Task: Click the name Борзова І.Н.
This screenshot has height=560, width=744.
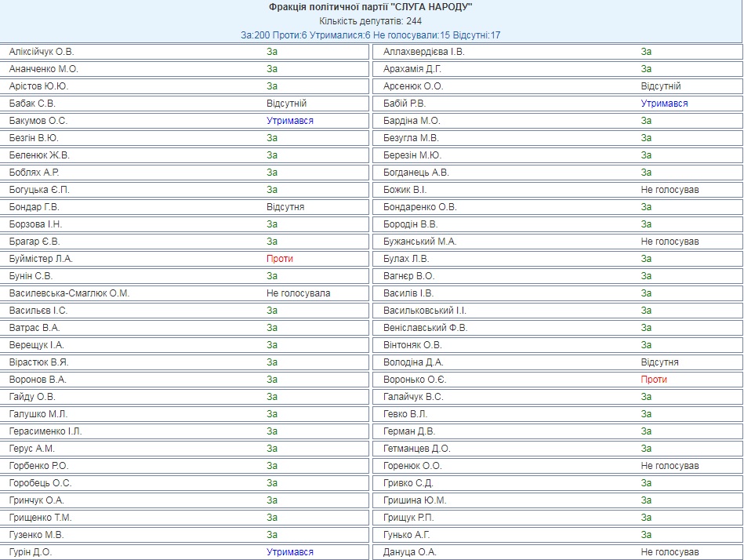Action: pos(35,224)
